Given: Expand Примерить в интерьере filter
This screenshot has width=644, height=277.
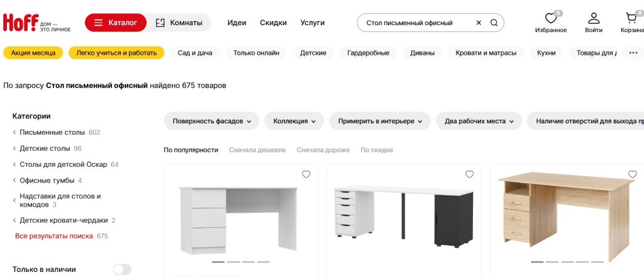Looking at the screenshot, I should point(380,121).
